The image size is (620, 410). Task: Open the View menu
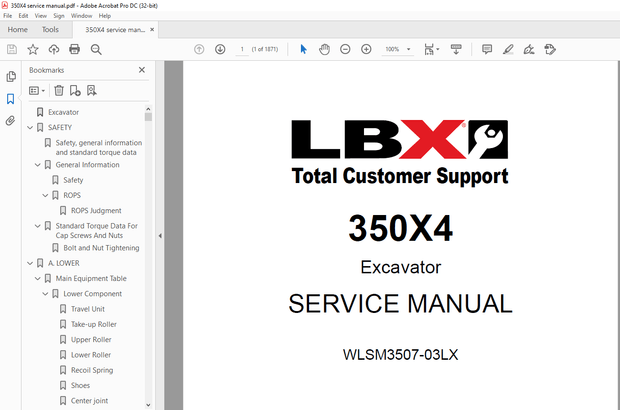point(41,16)
